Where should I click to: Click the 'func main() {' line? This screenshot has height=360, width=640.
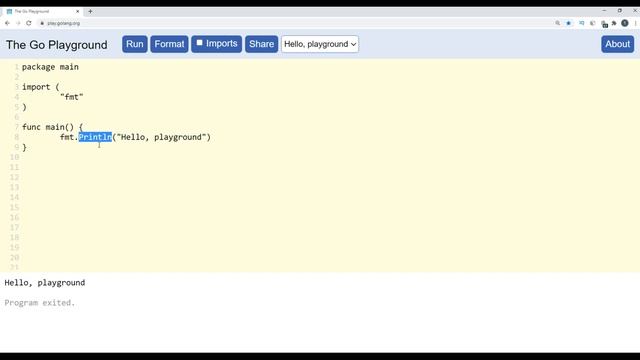coord(52,127)
